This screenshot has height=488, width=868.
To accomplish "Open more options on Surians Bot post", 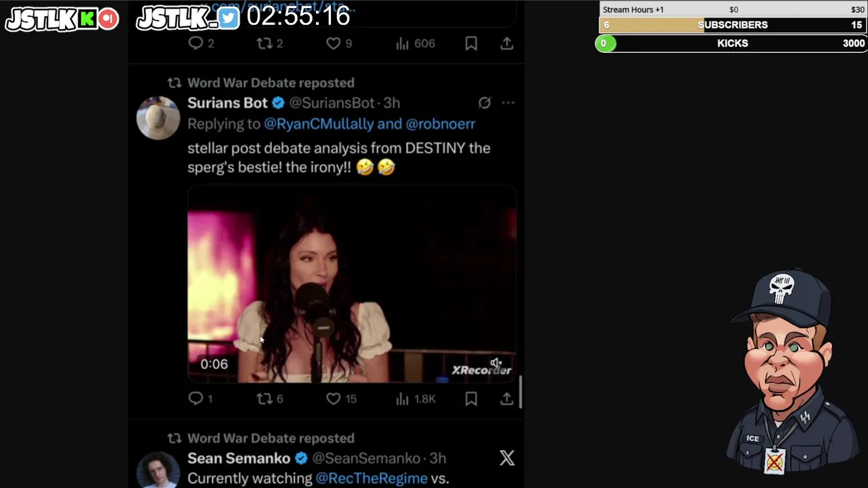I will (508, 103).
